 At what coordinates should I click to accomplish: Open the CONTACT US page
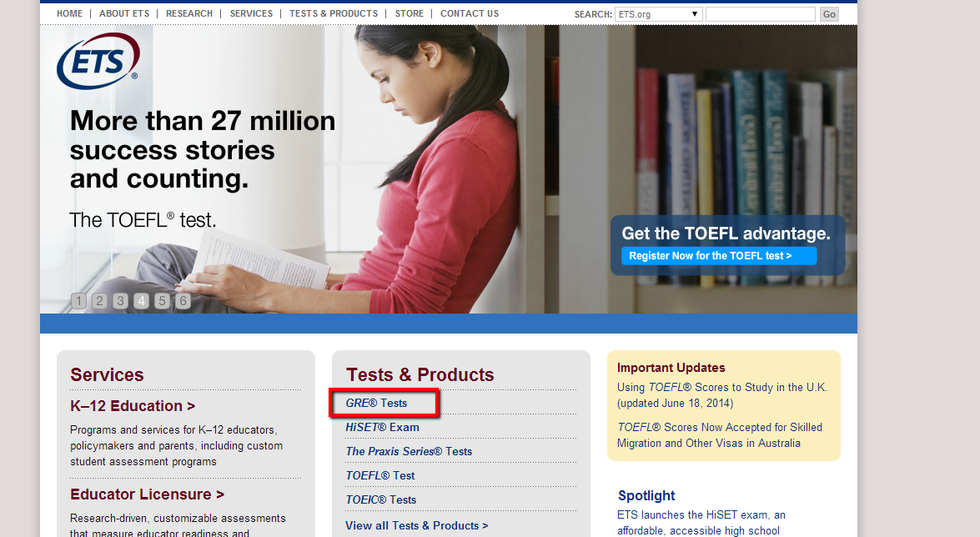[x=470, y=13]
